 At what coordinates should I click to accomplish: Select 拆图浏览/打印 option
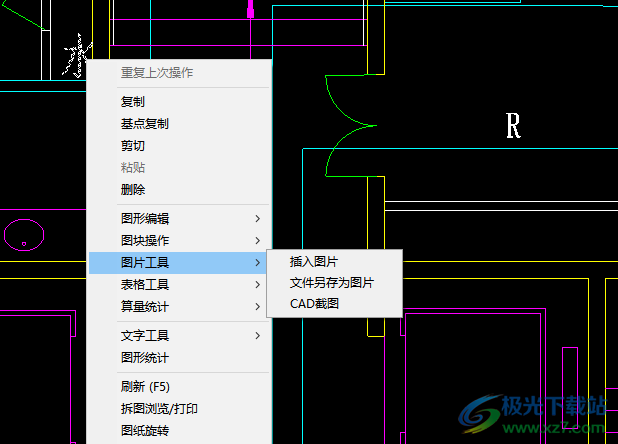point(179,409)
